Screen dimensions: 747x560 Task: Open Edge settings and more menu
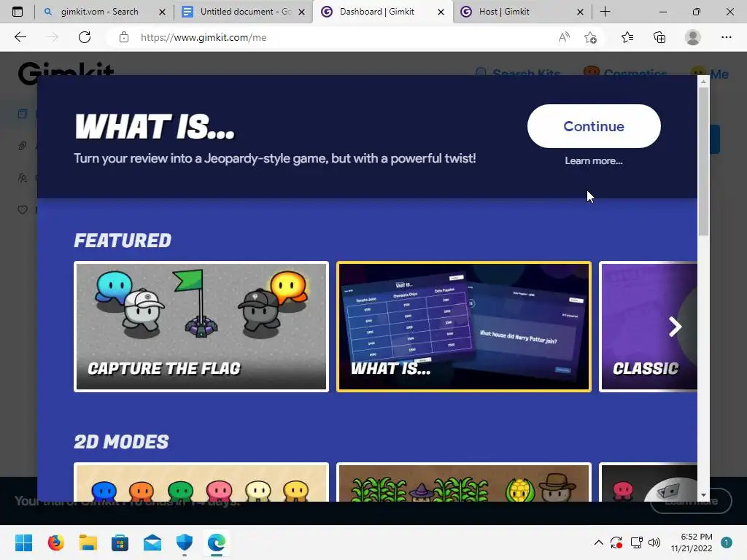[x=726, y=37]
